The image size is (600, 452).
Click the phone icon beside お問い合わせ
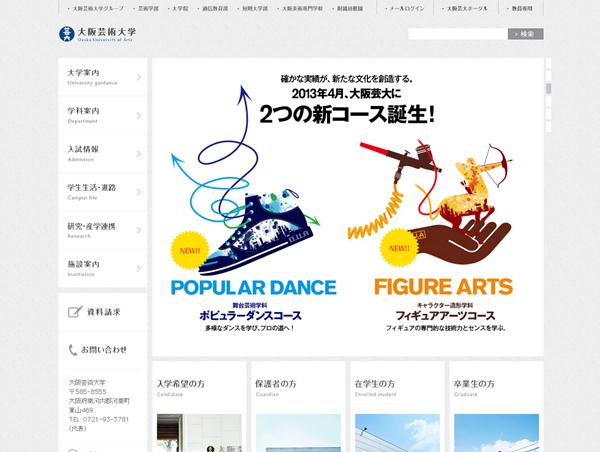[x=73, y=350]
